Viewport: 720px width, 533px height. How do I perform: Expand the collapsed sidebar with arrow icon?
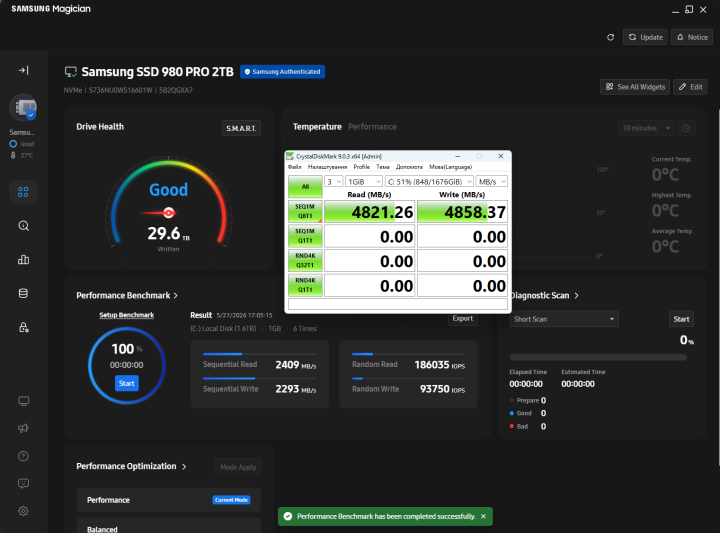click(23, 70)
